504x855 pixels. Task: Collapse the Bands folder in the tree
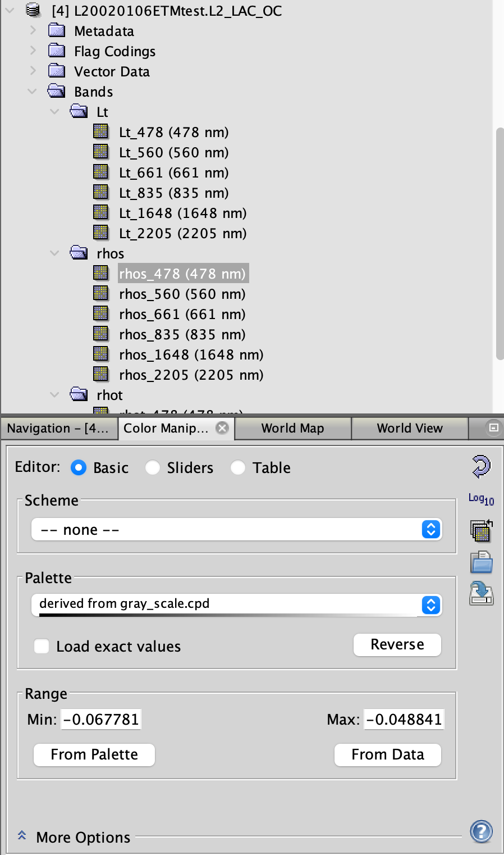pyautogui.click(x=32, y=91)
